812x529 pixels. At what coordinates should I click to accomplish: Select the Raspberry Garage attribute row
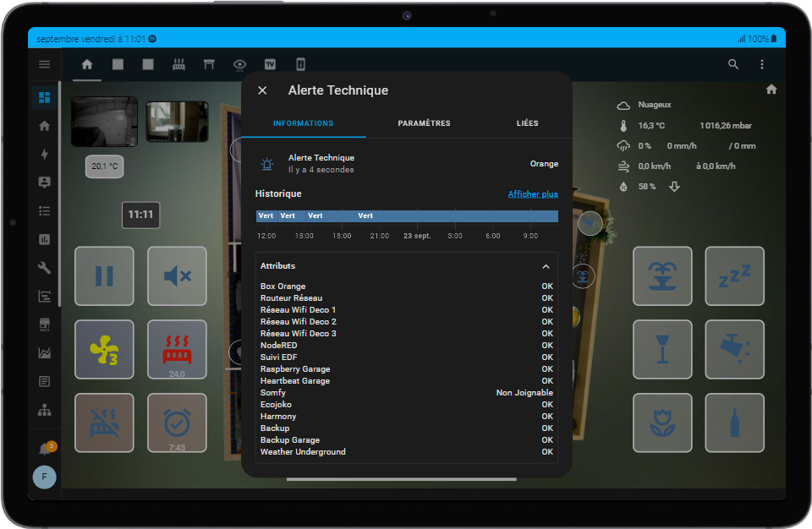point(407,369)
